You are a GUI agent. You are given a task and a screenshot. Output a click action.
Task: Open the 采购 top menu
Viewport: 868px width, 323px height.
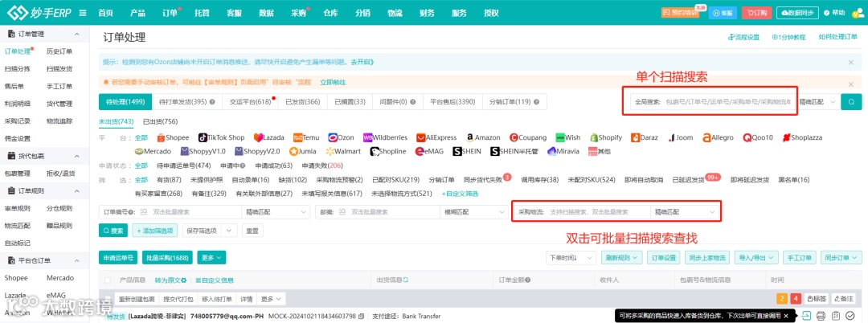tap(298, 13)
